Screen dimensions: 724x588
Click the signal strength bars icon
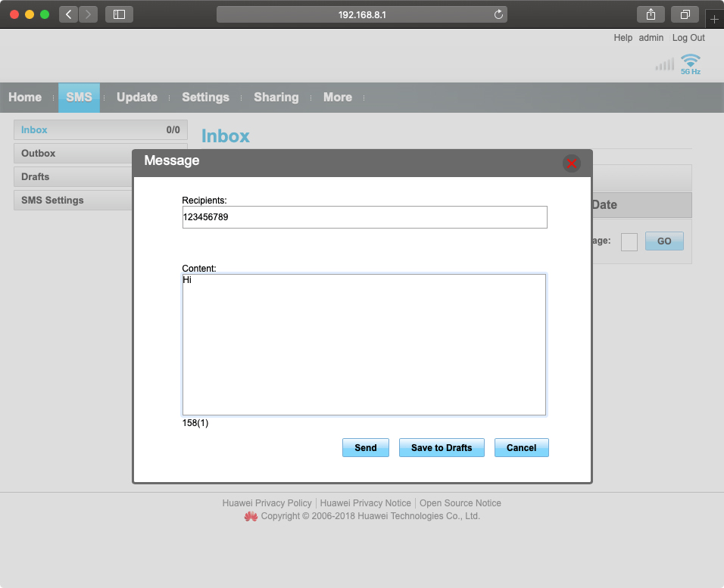point(665,64)
